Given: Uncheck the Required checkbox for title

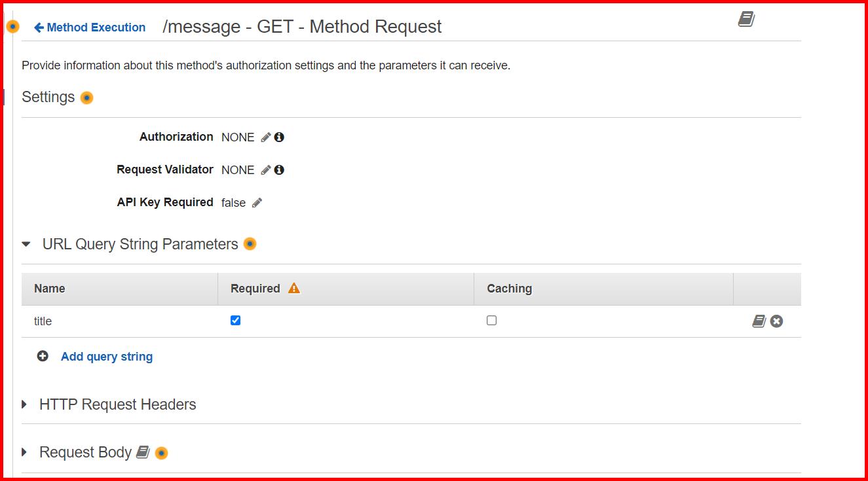Looking at the screenshot, I should [x=236, y=321].
